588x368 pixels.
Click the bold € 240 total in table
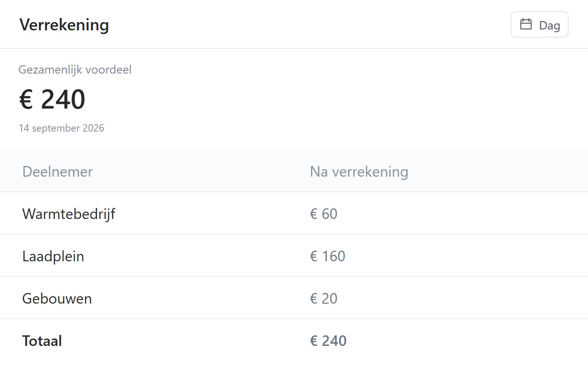[x=328, y=341]
